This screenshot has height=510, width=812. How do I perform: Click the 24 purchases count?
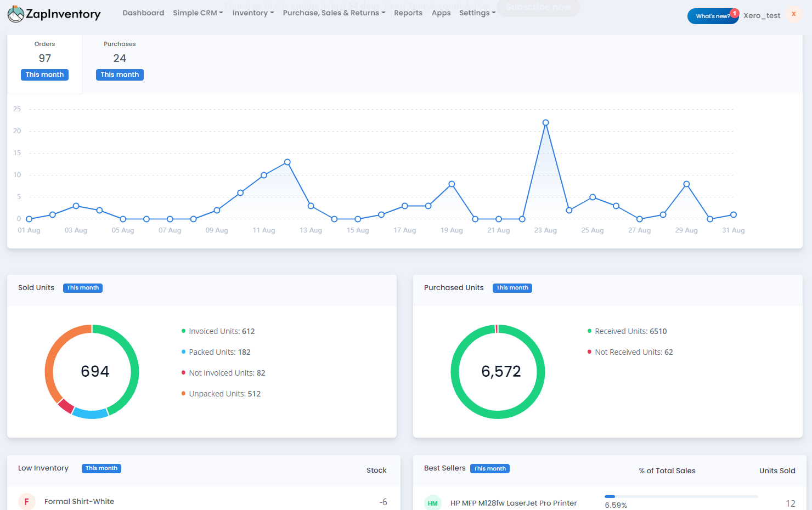pos(120,58)
